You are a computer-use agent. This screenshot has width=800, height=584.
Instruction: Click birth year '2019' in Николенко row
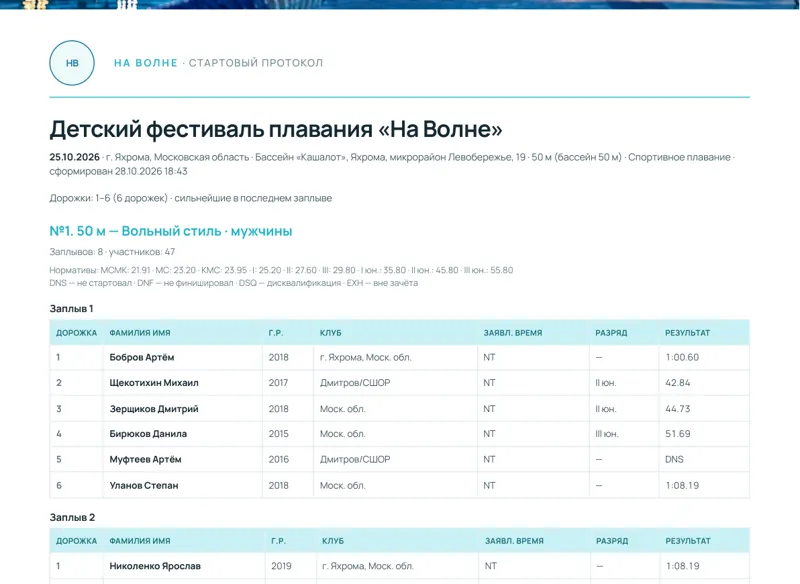(281, 566)
